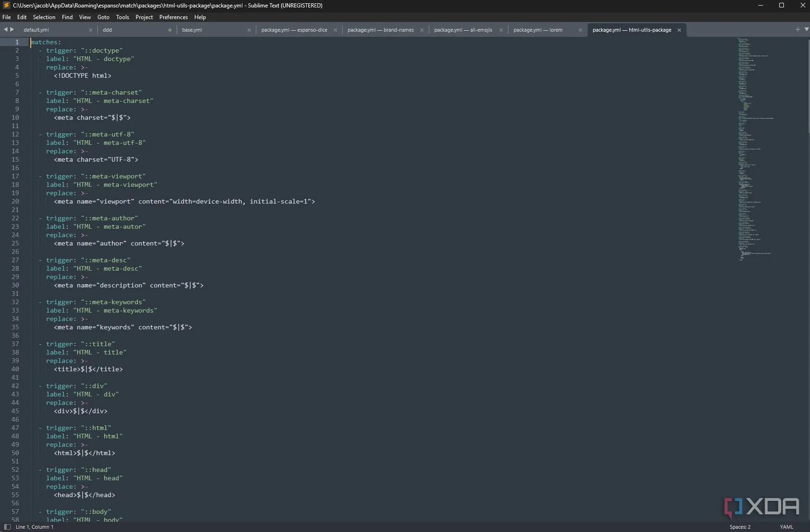Image resolution: width=810 pixels, height=532 pixels.
Task: Click the "::meta-keywords" trigger string
Action: (113, 302)
